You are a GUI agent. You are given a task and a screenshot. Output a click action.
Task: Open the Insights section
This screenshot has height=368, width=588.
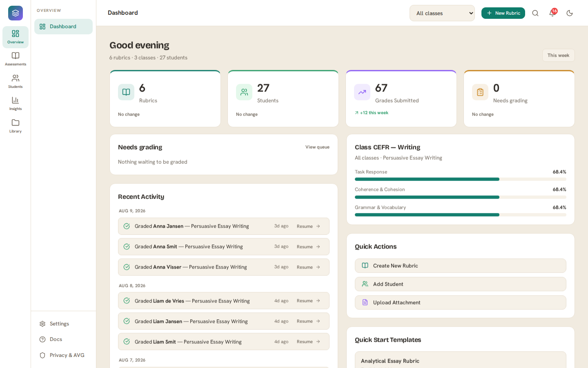point(16,104)
